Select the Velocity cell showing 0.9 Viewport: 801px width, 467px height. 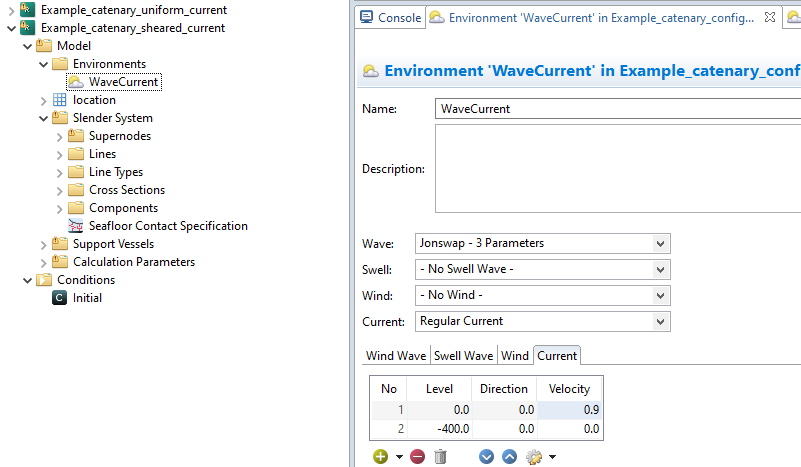[570, 410]
